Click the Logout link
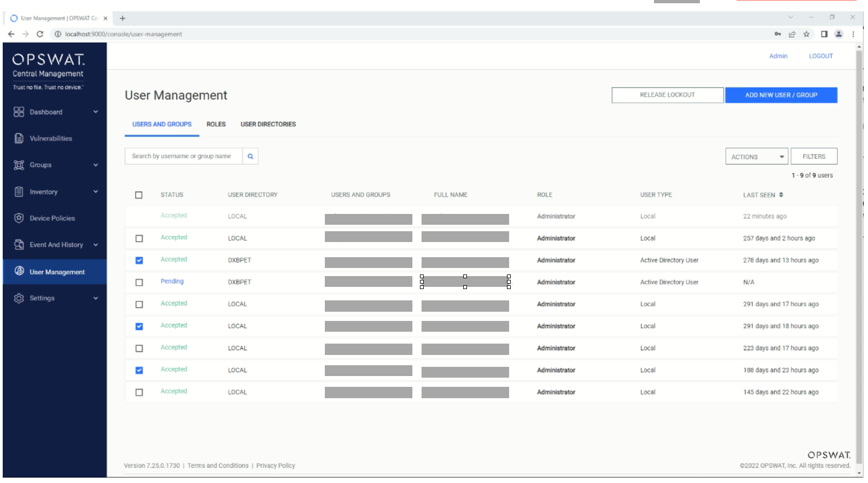 [820, 56]
